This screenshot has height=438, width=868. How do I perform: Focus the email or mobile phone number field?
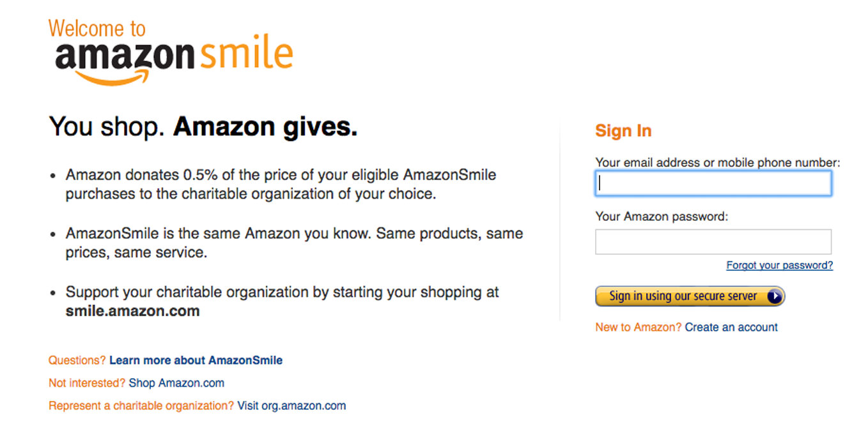(x=713, y=183)
